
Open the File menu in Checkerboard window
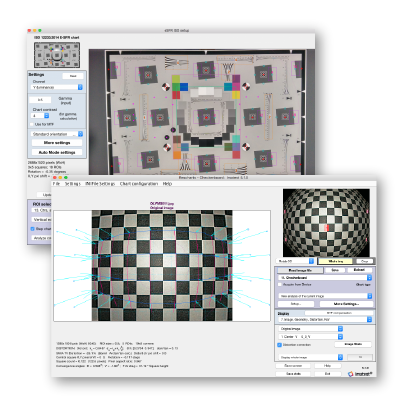(x=56, y=184)
